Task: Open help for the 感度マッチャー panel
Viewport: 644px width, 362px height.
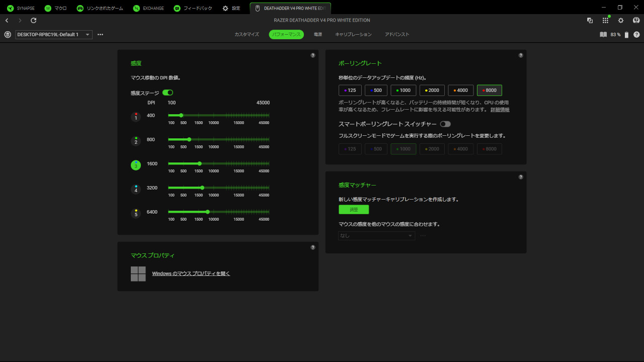Action: point(521,177)
